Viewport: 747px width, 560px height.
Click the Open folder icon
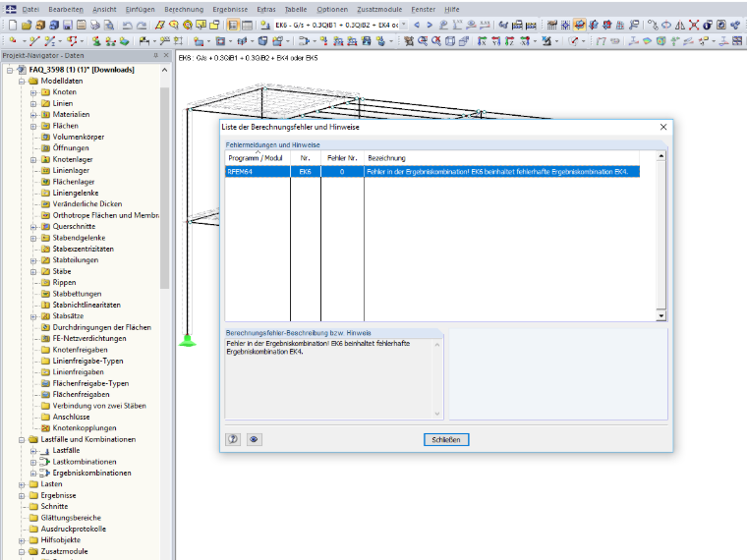27,25
